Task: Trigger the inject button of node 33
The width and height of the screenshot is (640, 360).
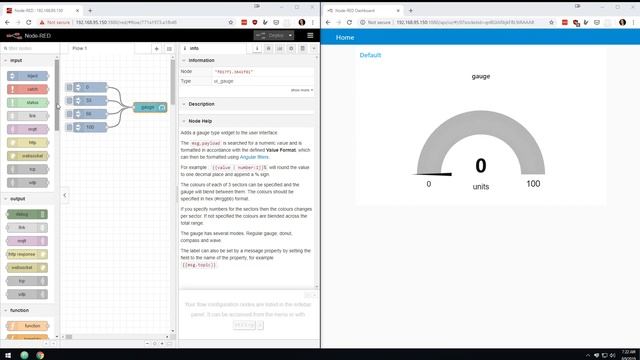Action: tap(69, 100)
